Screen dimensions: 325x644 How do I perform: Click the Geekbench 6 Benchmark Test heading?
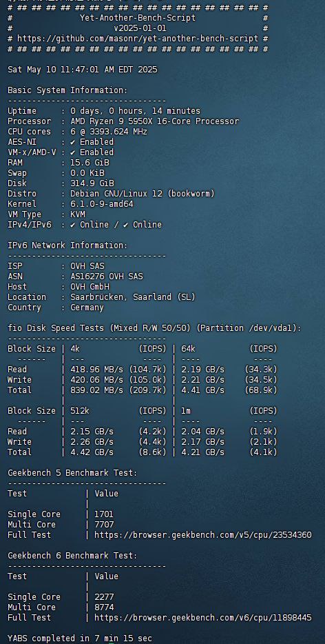[x=72, y=555]
